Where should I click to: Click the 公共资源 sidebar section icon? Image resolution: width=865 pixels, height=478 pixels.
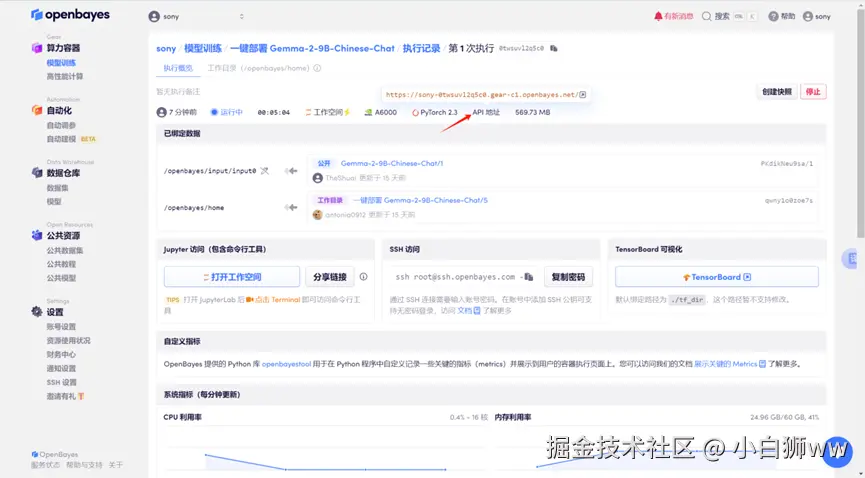tap(37, 236)
